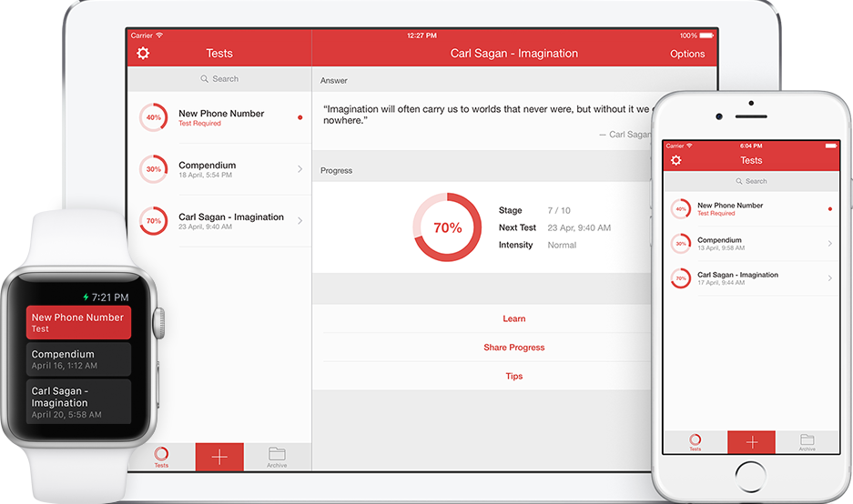Open settings gear on iPhone Tests screen
853x504 pixels.
coord(676,160)
